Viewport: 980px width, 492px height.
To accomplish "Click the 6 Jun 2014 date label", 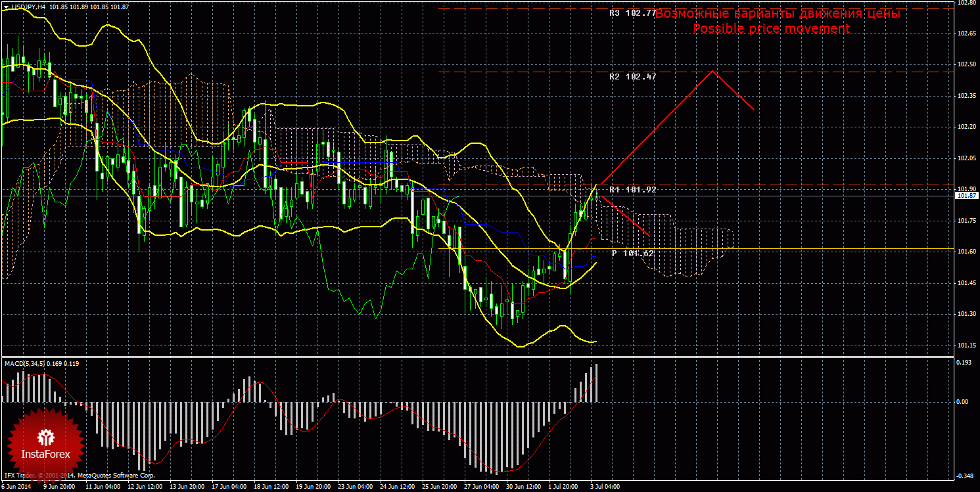I will click(x=16, y=487).
